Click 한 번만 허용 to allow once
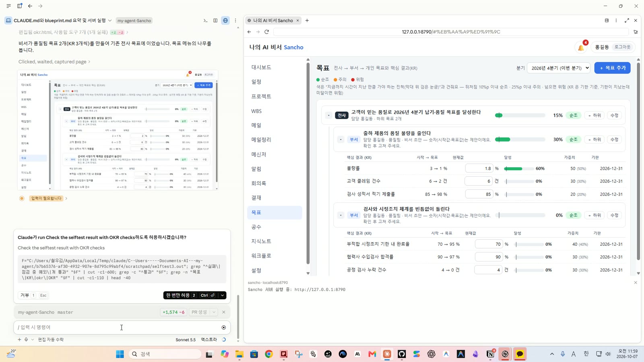Viewport: 644px width, 362px height. pos(191,295)
